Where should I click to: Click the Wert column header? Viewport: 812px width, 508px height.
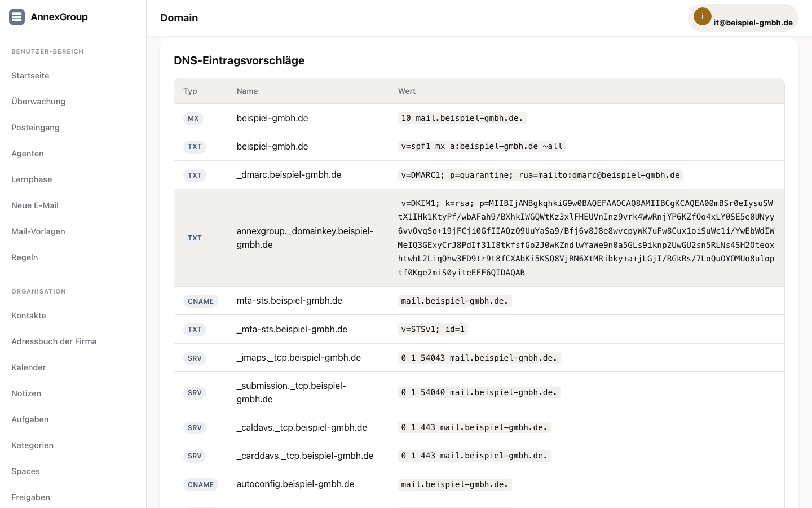click(407, 91)
